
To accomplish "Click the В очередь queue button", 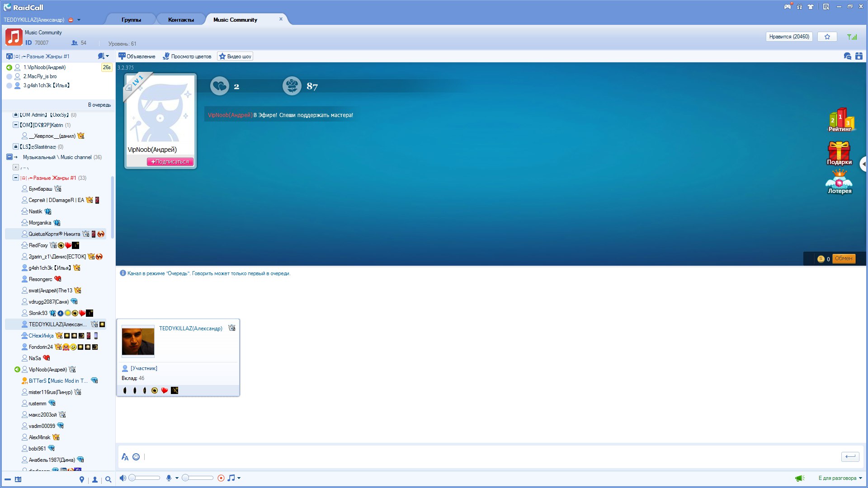I will click(x=99, y=105).
